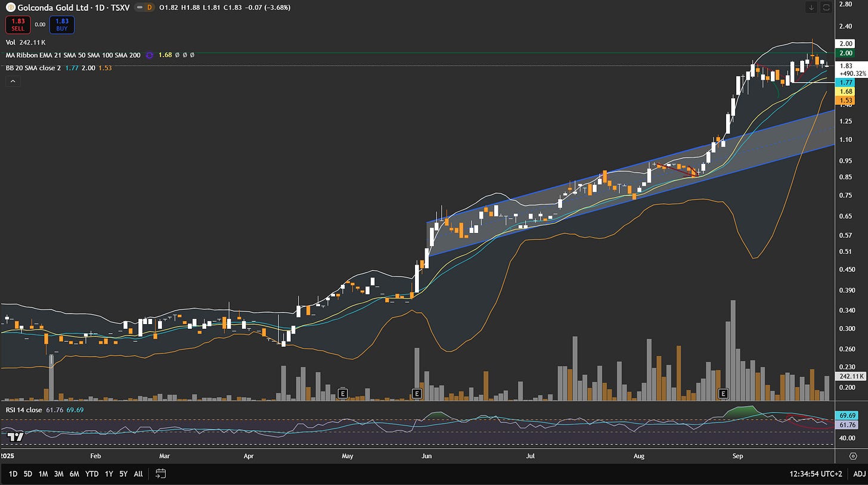The width and height of the screenshot is (868, 485).
Task: Select the 1M range
Action: pos(44,474)
